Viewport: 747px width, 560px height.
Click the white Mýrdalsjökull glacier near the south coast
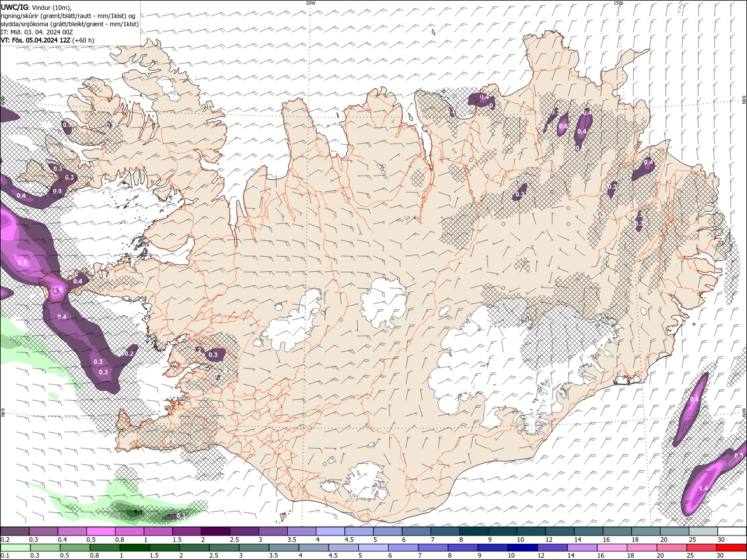366,482
